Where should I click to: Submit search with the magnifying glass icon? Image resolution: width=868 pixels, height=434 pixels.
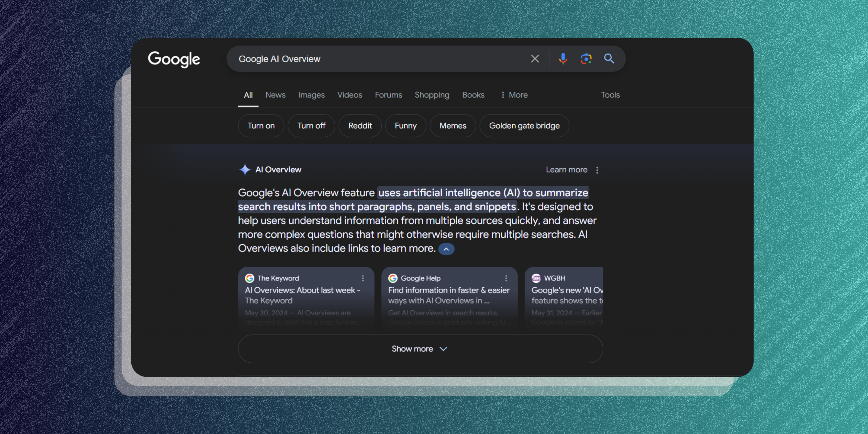point(609,59)
